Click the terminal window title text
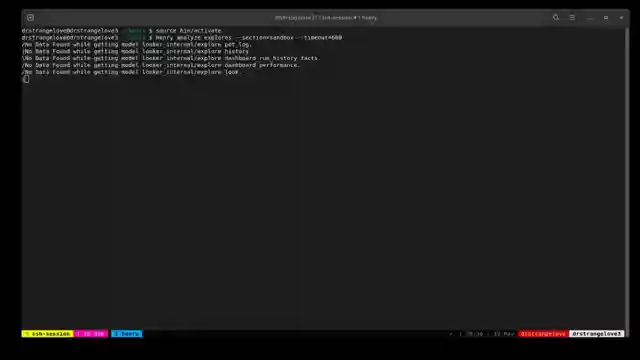This screenshot has width=640, height=360. 326,18
